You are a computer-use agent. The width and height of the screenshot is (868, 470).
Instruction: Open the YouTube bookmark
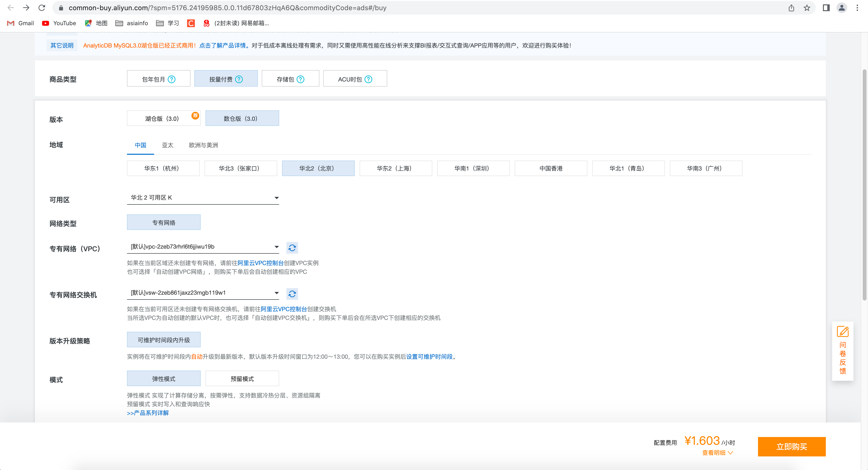click(59, 23)
